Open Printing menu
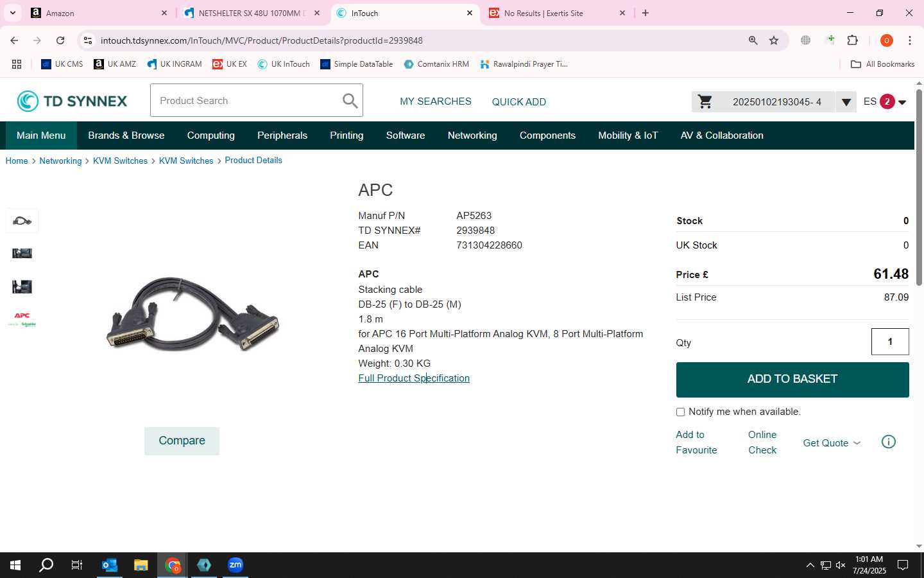The width and height of the screenshot is (924, 578). tap(346, 136)
